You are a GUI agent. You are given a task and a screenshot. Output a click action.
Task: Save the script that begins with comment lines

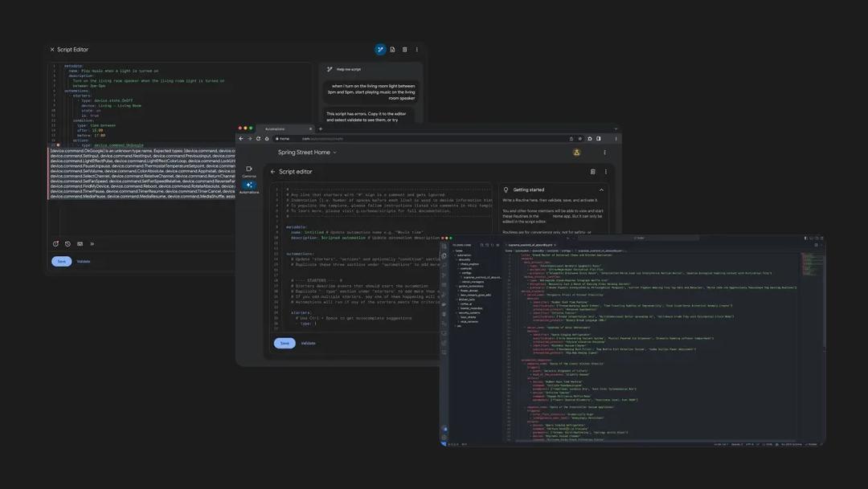pyautogui.click(x=285, y=343)
